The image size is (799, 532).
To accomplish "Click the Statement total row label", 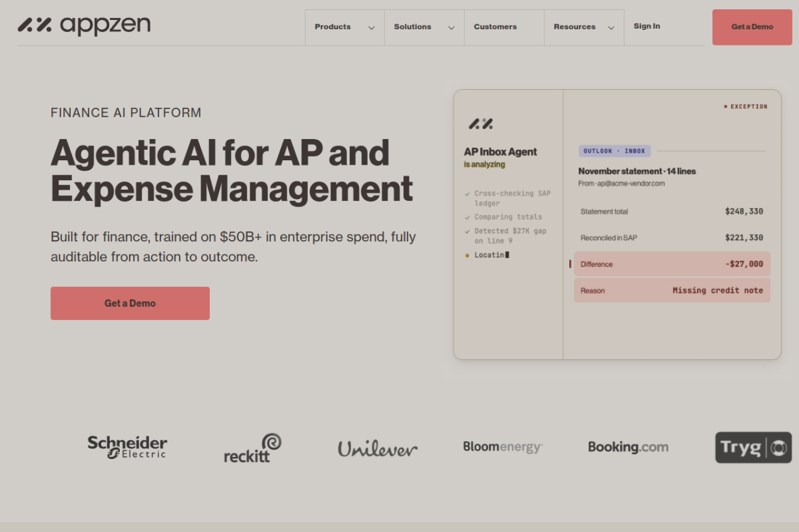I will pyautogui.click(x=604, y=211).
